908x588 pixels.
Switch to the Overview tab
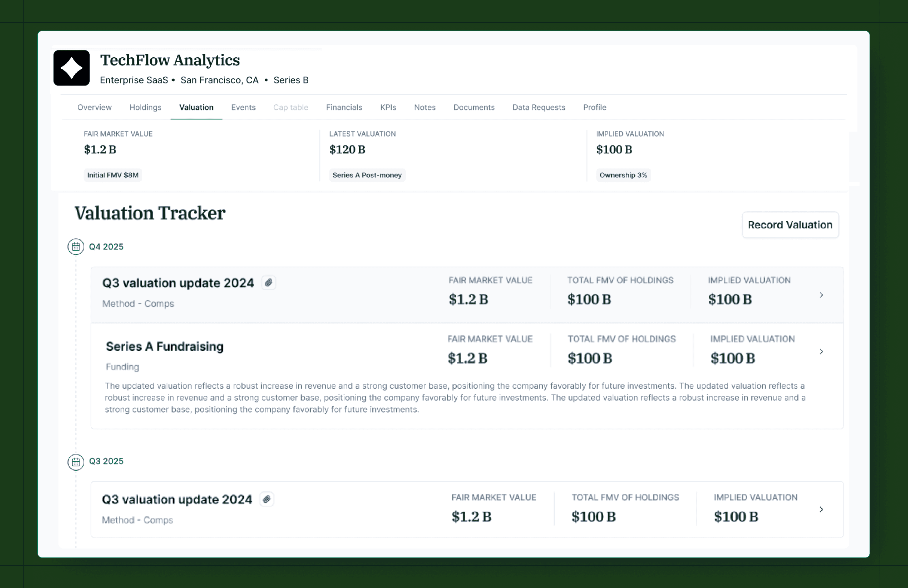pyautogui.click(x=94, y=107)
